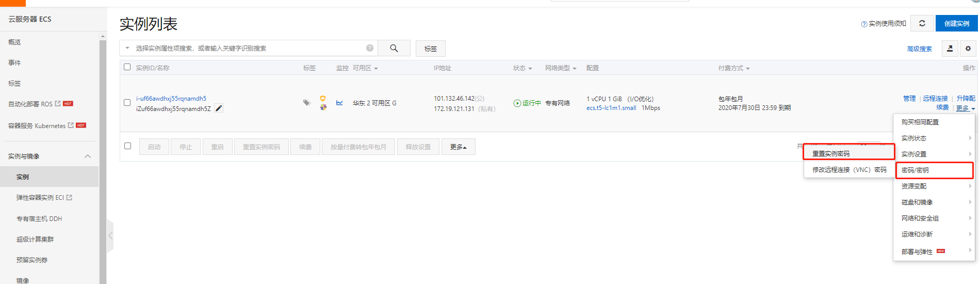This screenshot has height=284, width=980.
Task: Click the 停止 bulk button
Action: click(186, 147)
